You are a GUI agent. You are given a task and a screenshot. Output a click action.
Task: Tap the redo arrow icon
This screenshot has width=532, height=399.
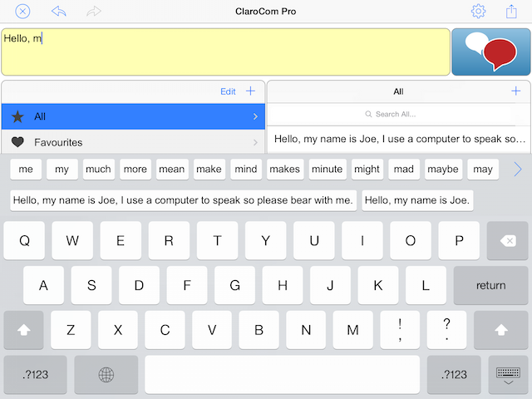94,11
